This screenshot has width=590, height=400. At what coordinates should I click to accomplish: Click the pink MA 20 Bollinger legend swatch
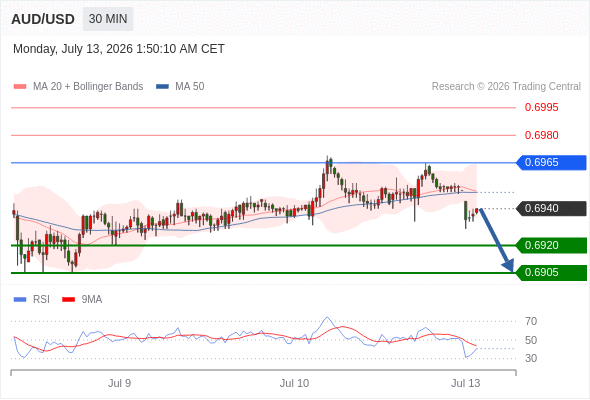click(x=20, y=87)
